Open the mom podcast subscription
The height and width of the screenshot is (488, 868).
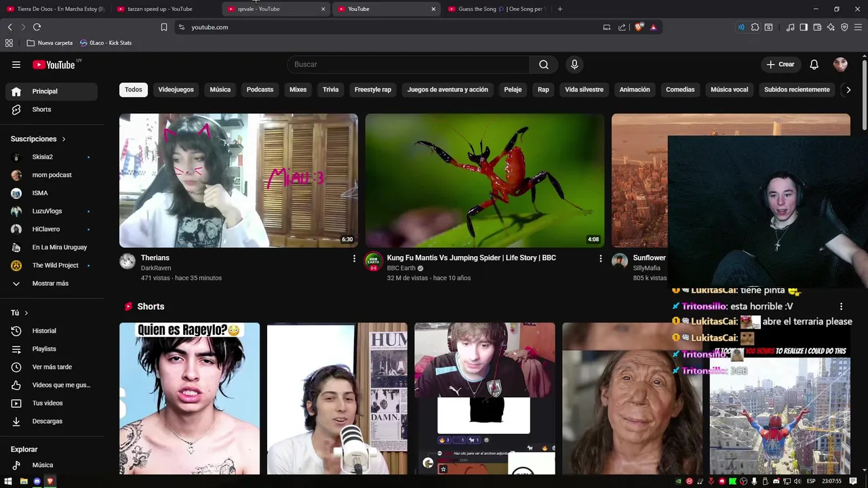(x=52, y=175)
